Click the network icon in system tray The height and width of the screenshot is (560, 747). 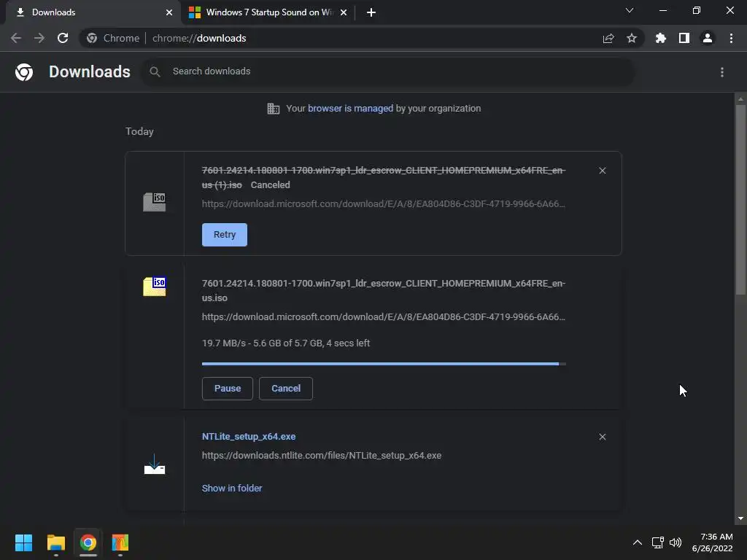[x=658, y=542]
